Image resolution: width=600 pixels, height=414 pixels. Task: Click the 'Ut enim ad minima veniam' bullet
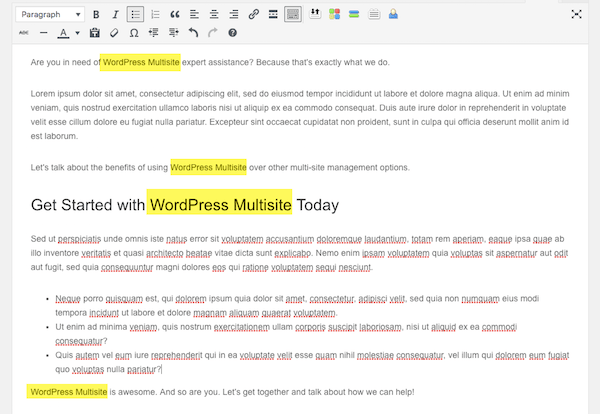click(x=286, y=334)
